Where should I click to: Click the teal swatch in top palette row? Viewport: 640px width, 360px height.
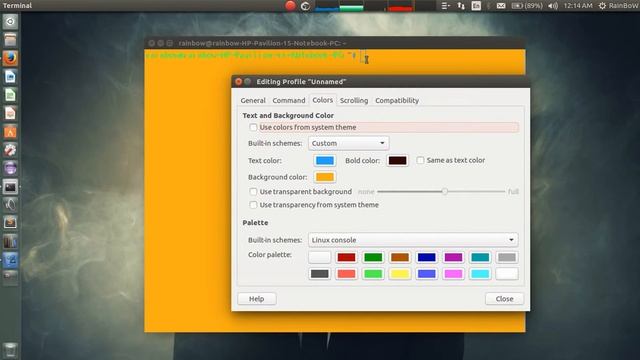pyautogui.click(x=480, y=257)
